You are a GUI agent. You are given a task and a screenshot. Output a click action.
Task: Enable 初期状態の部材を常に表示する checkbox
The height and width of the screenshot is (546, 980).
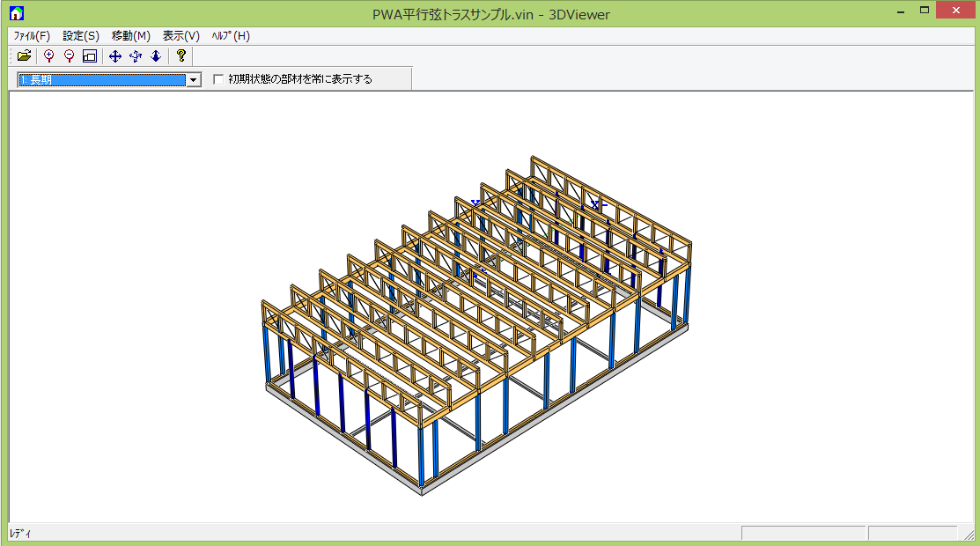click(219, 79)
